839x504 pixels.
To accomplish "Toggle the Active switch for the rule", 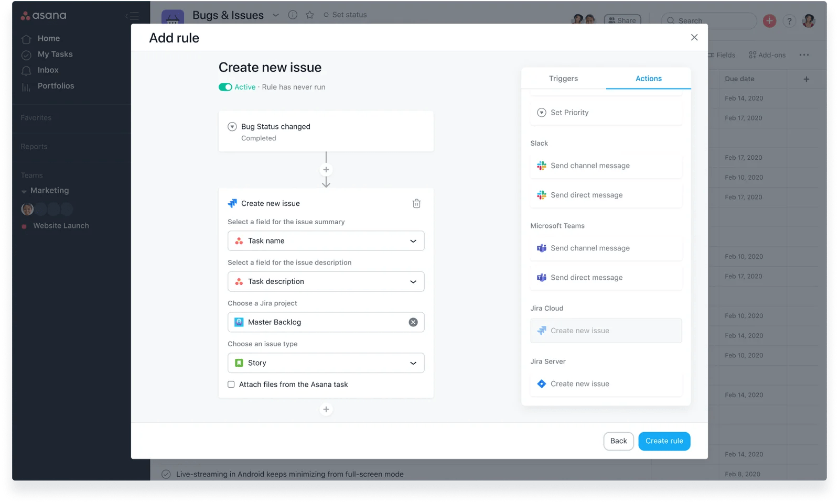I will [225, 87].
